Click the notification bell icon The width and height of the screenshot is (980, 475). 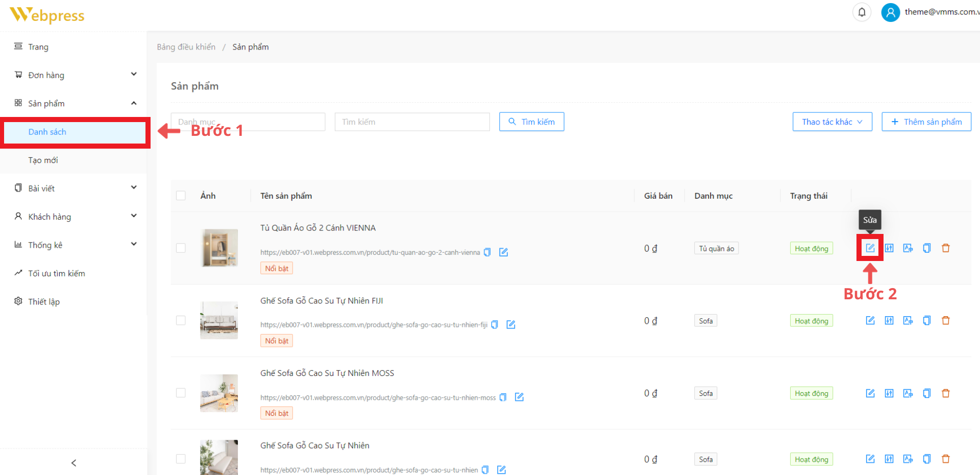click(x=862, y=12)
